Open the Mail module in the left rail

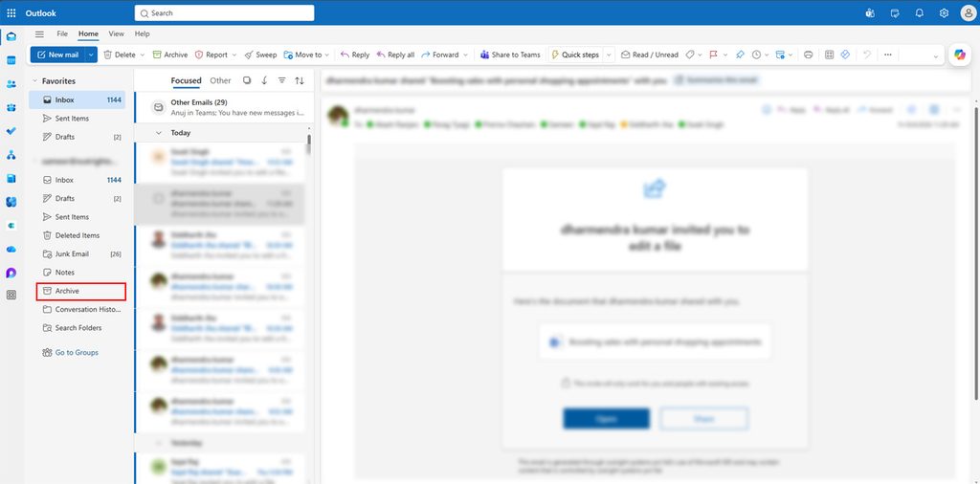tap(11, 36)
